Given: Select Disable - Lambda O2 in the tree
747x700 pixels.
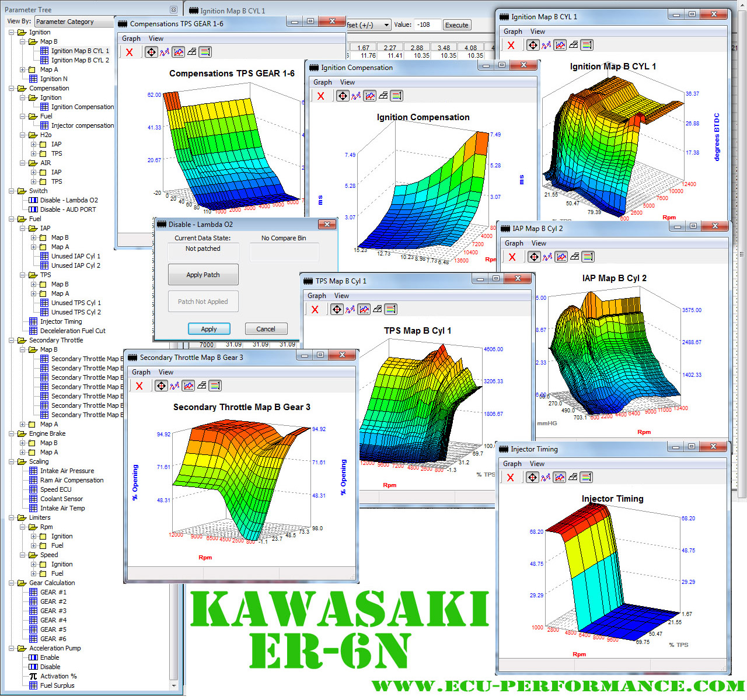Looking at the screenshot, I should 69,200.
